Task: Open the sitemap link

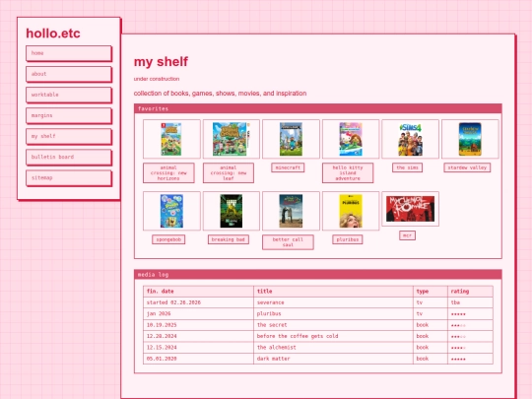Action: click(x=69, y=177)
